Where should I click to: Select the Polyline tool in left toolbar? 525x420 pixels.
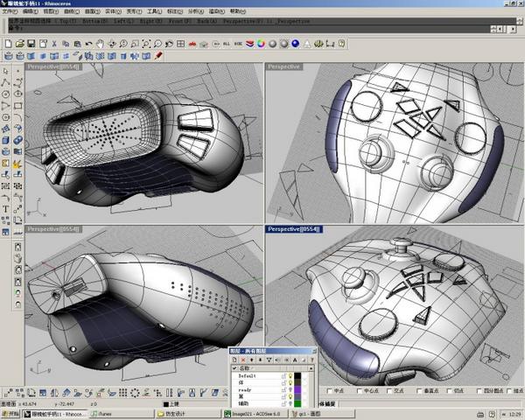(x=6, y=82)
